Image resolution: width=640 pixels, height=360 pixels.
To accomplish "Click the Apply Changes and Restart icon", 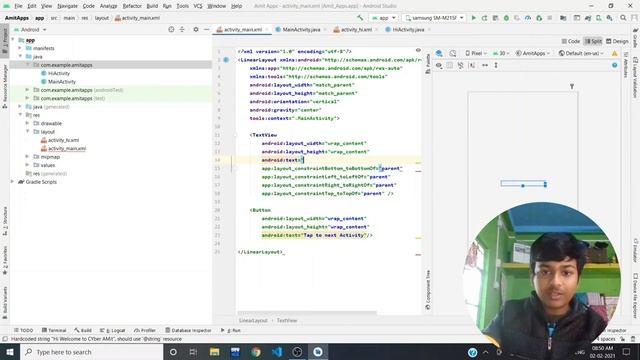I will coord(484,18).
